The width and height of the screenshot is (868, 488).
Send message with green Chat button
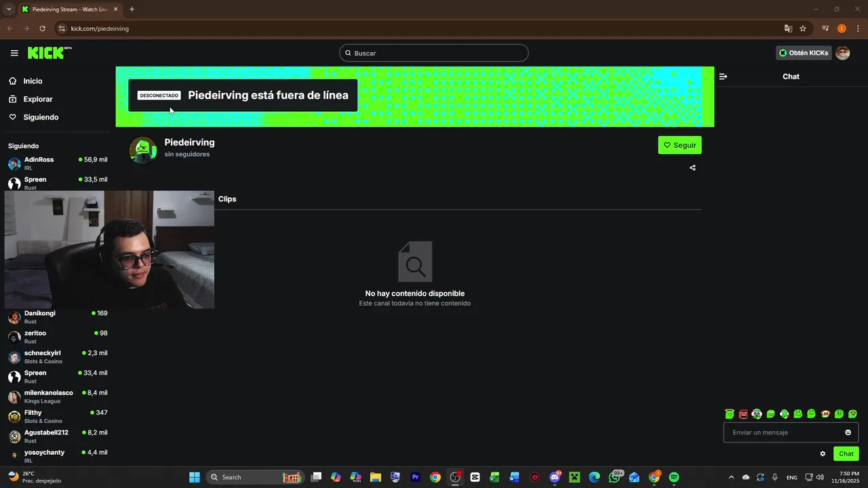846,454
